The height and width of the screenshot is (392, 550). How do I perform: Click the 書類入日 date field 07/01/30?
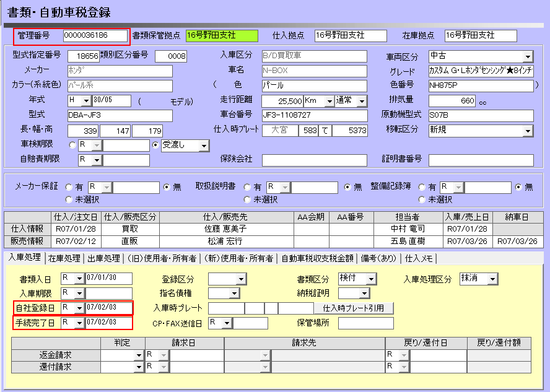(109, 279)
